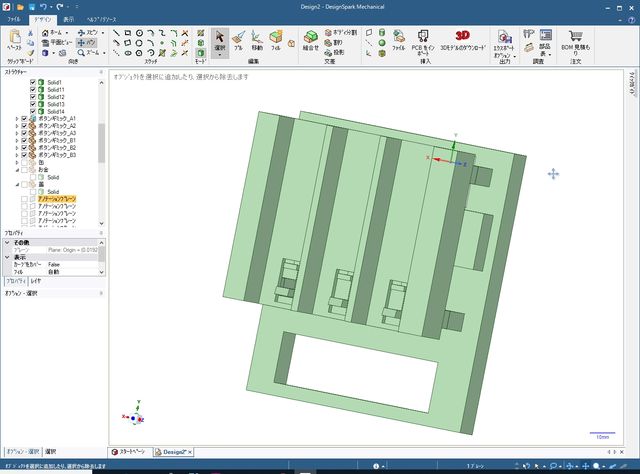This screenshot has width=640, height=474.
Task: Switch to 3D mode icon
Action: click(200, 53)
